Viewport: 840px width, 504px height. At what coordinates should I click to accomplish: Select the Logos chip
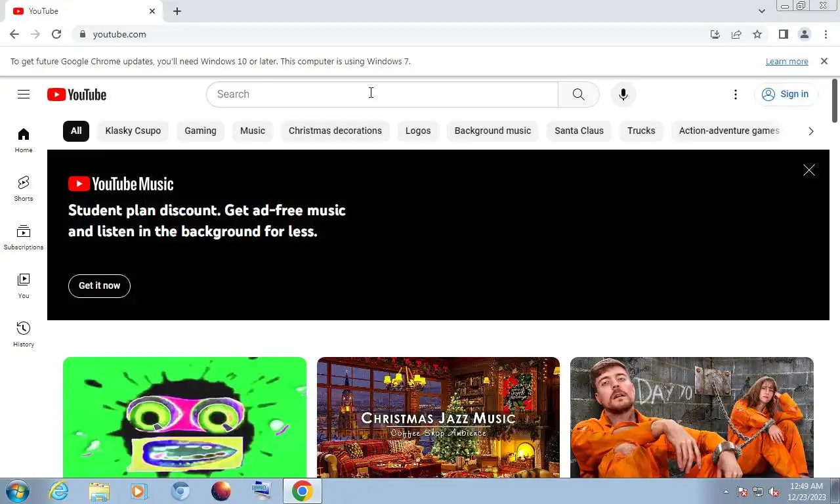click(x=418, y=131)
